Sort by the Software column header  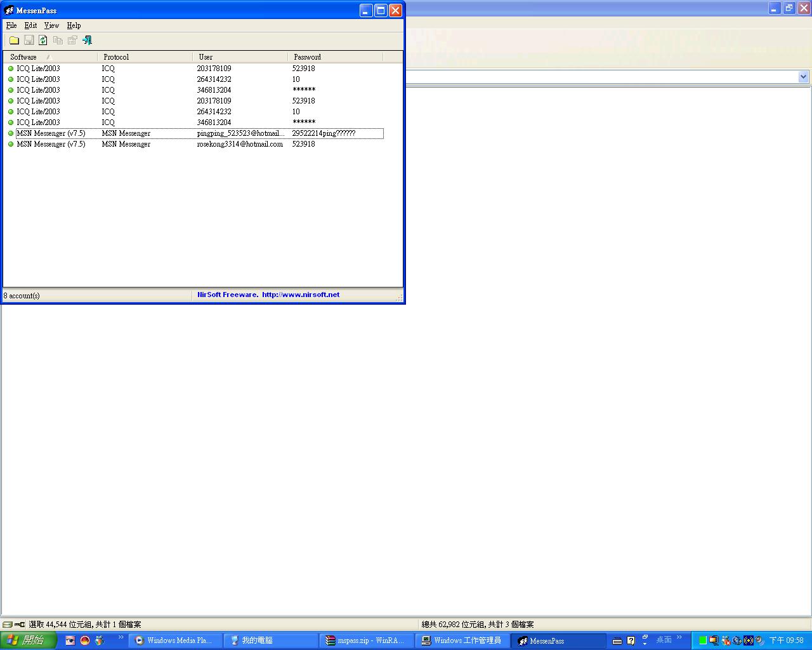(50, 57)
